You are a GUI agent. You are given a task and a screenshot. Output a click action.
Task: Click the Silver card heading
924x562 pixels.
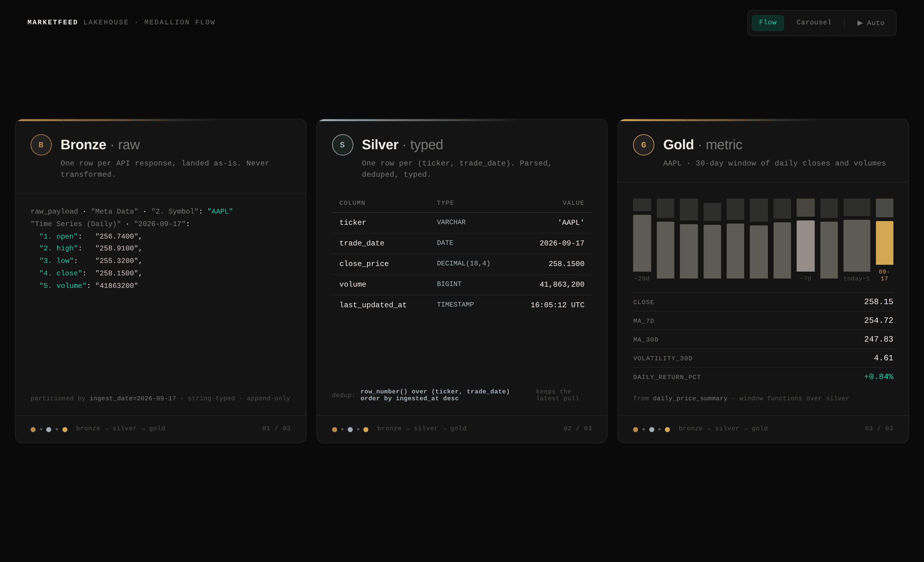[402, 145]
